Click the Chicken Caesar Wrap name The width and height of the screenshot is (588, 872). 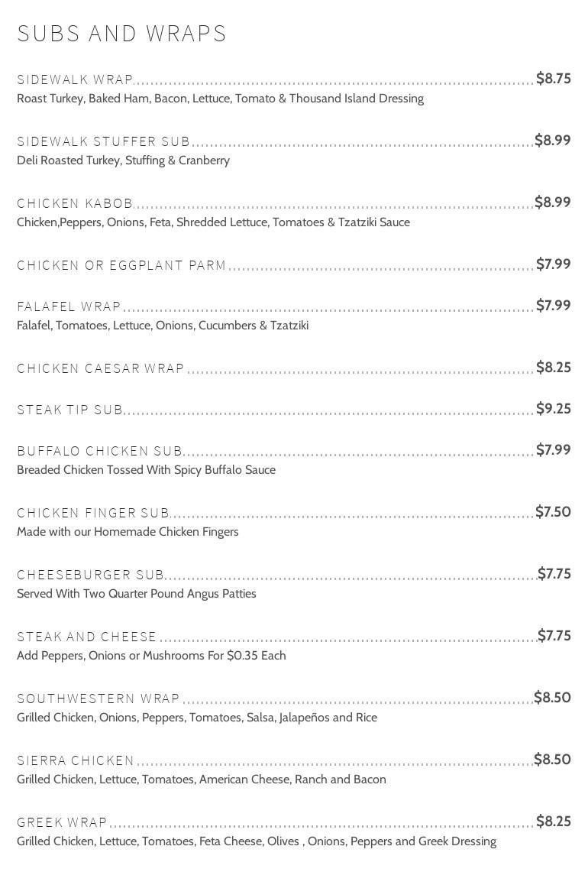(x=101, y=368)
